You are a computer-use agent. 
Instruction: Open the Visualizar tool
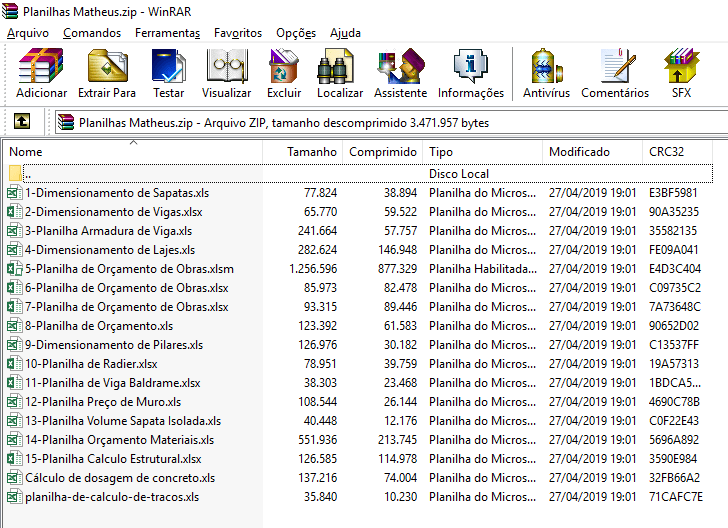(x=227, y=73)
